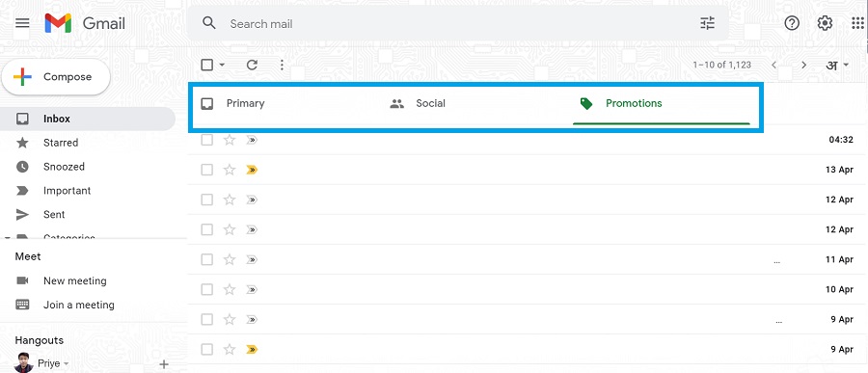Open the email dated 10 Apr
The height and width of the screenshot is (373, 868).
click(x=528, y=289)
